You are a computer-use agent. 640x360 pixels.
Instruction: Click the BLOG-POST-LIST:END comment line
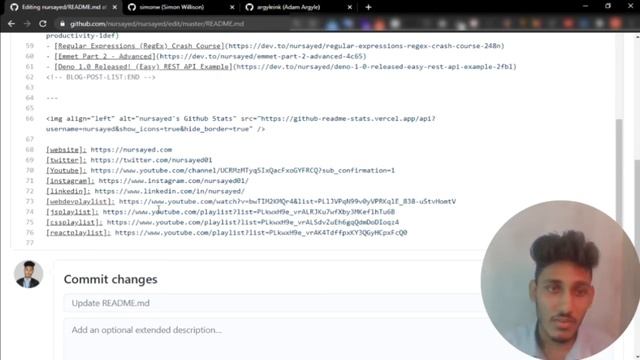(x=101, y=77)
